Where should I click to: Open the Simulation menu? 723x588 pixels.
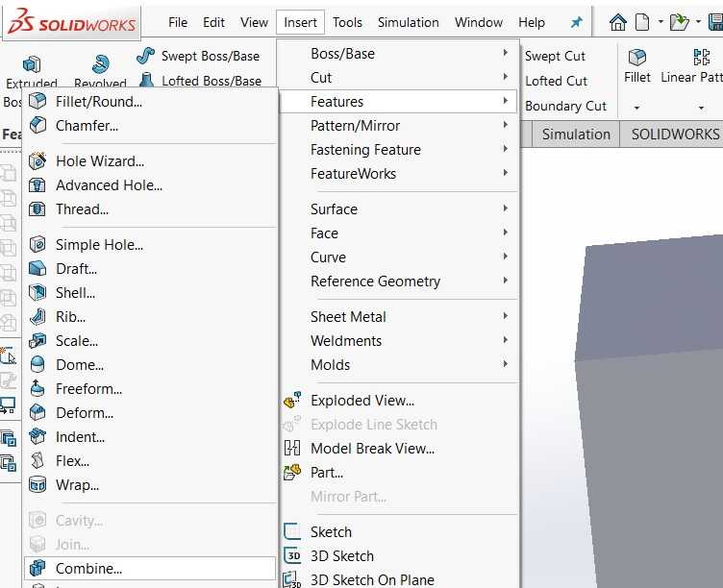(409, 22)
